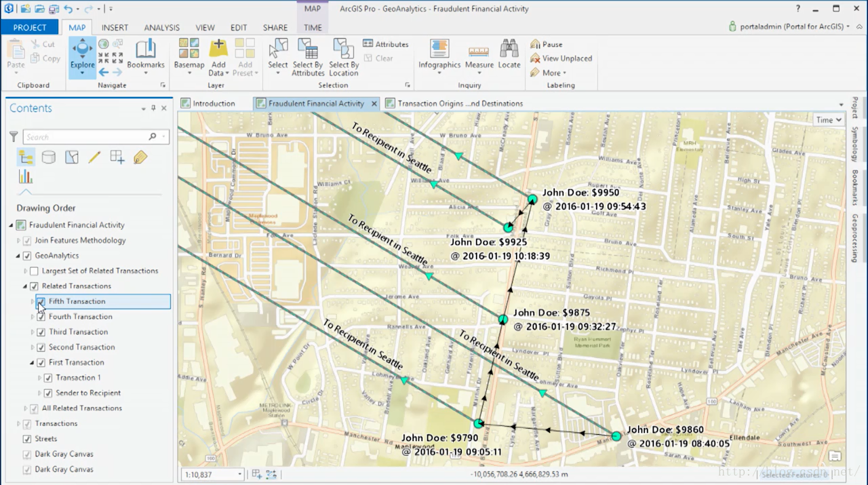Viewport: 868px width, 485px height.
Task: Switch Contents to List By Labeling
Action: (x=140, y=157)
